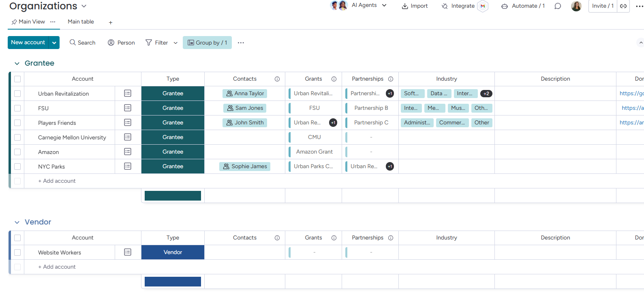Open the updates icon for Website Workers

point(128,252)
